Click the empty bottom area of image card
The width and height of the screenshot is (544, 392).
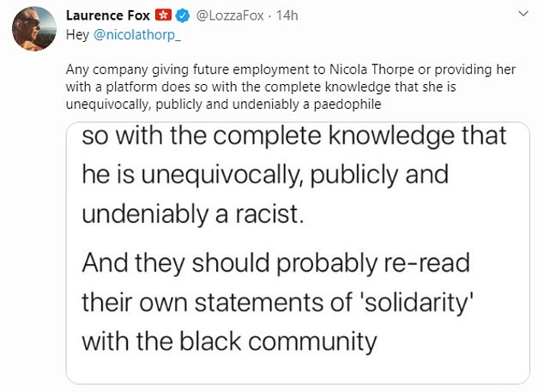[303, 369]
